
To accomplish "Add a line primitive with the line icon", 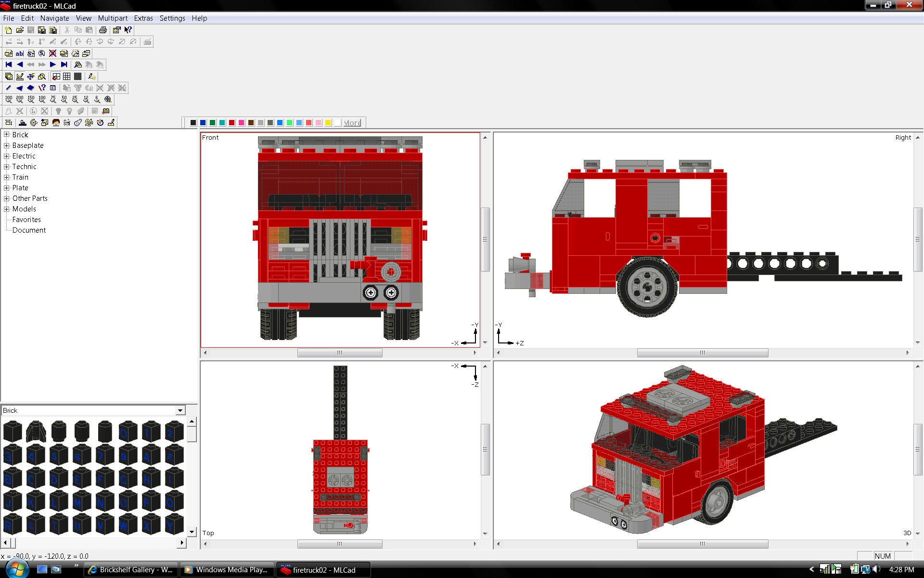I will (x=9, y=88).
